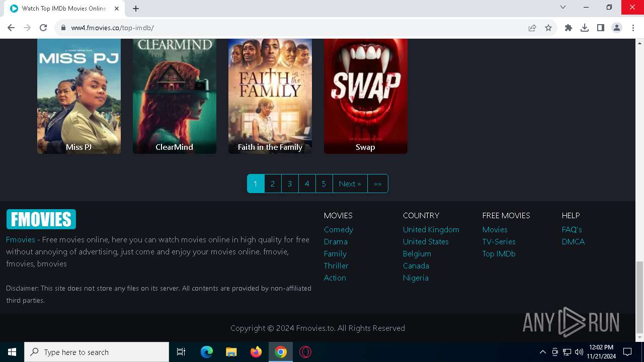
Task: Go to pagination page 4
Action: [307, 184]
